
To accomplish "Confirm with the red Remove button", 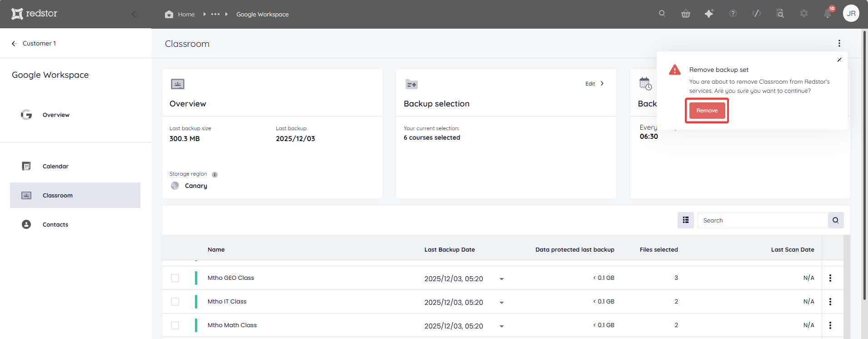I will click(707, 111).
